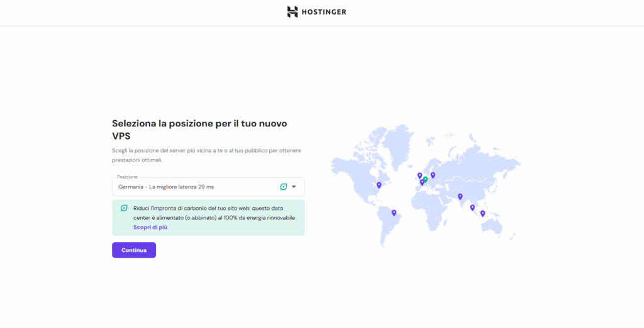Select the purple map pin over the United Kingdom
644x328 pixels.
point(419,176)
